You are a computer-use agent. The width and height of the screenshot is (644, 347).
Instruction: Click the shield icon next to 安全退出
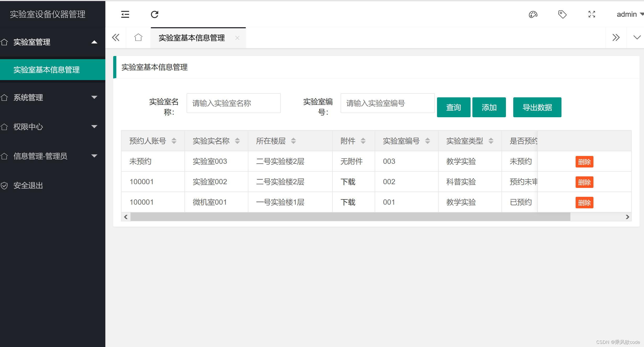coord(5,186)
